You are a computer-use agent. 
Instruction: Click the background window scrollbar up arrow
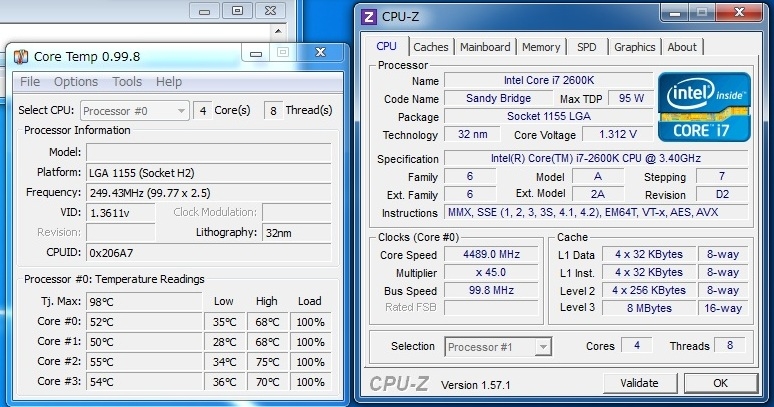(x=278, y=31)
